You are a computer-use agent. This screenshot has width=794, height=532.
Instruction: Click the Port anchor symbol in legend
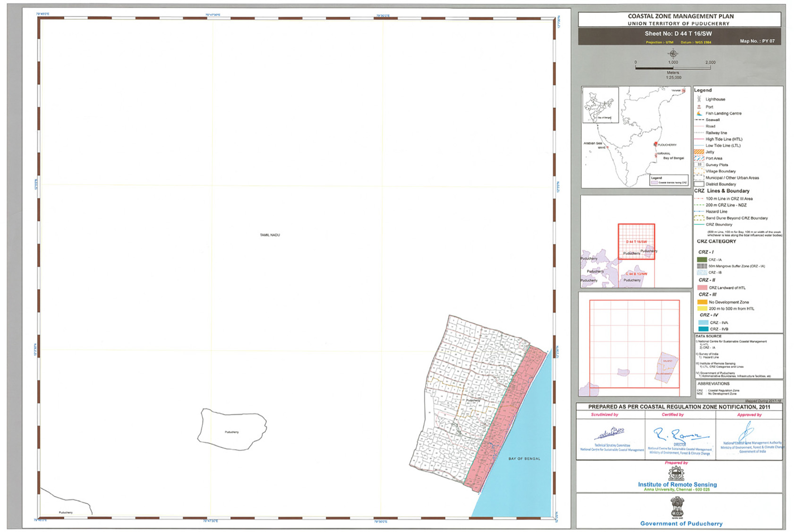[x=699, y=107]
